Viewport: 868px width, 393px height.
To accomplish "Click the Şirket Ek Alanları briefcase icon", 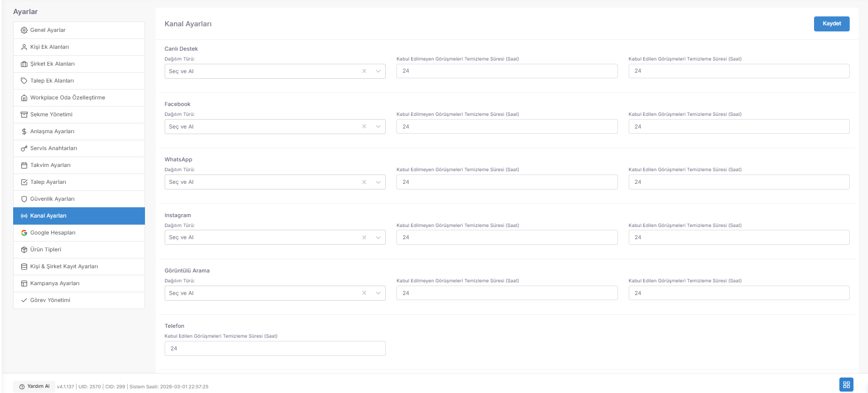I will point(24,64).
